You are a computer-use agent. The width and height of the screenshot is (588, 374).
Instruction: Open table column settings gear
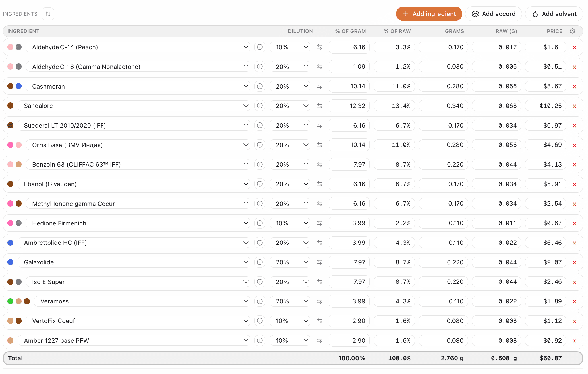click(572, 31)
